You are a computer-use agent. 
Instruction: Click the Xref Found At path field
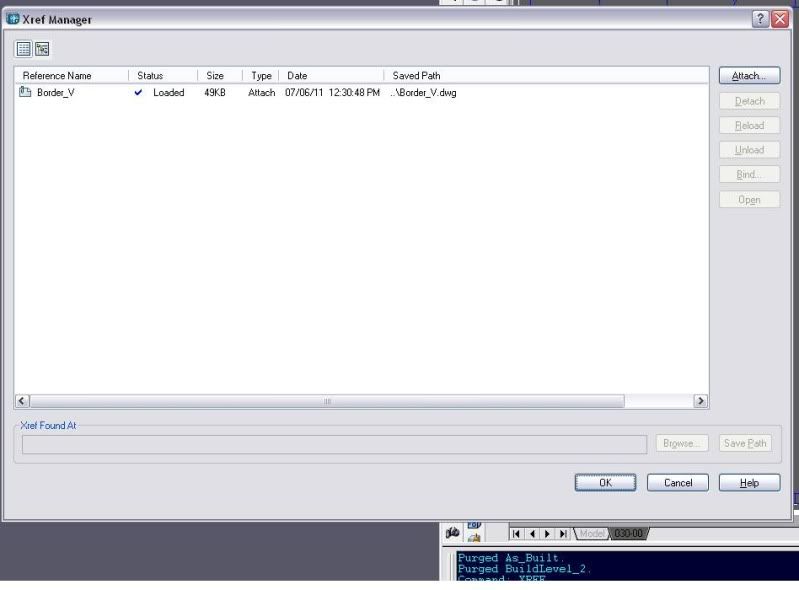click(x=334, y=444)
